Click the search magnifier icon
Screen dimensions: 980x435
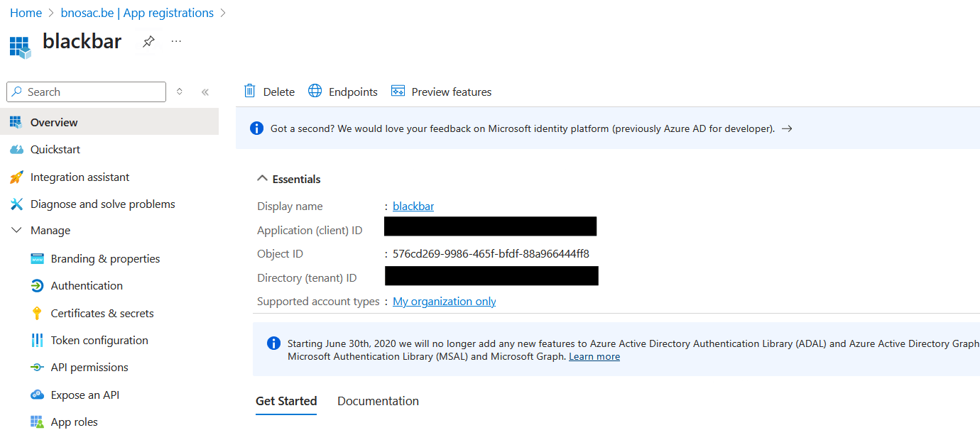[x=17, y=92]
